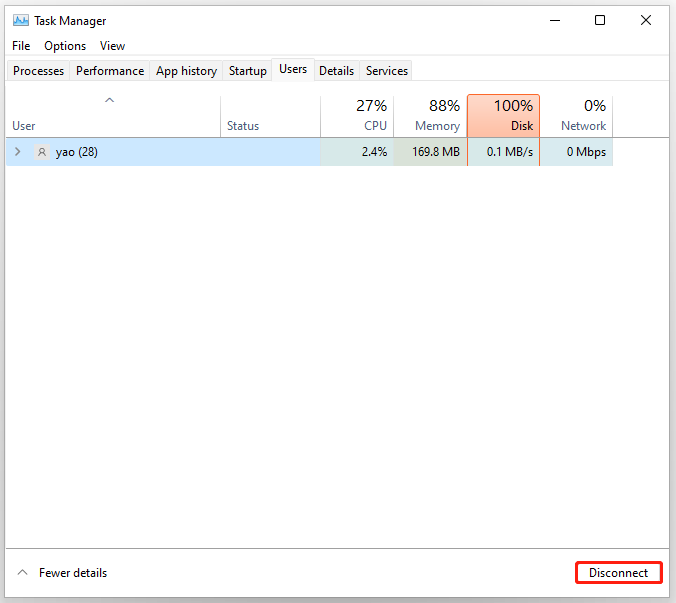This screenshot has width=676, height=603.
Task: Click the Task Manager app icon in title bar
Action: point(21,20)
